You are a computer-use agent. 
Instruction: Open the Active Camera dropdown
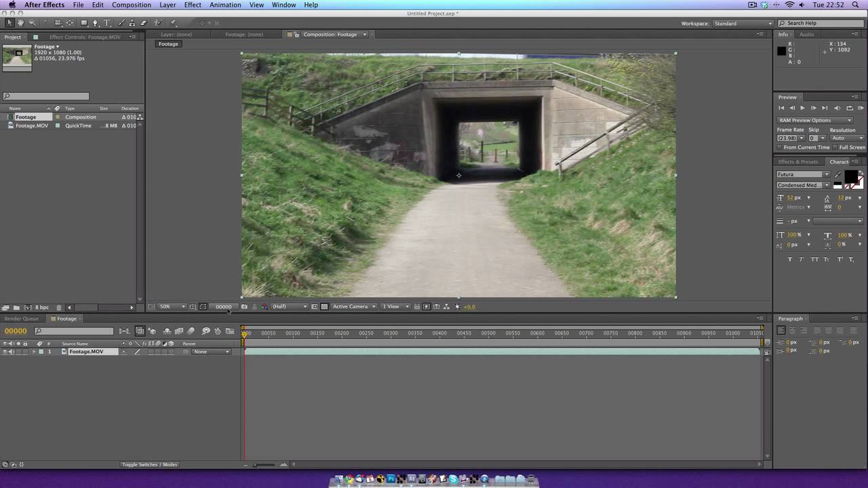click(x=354, y=306)
